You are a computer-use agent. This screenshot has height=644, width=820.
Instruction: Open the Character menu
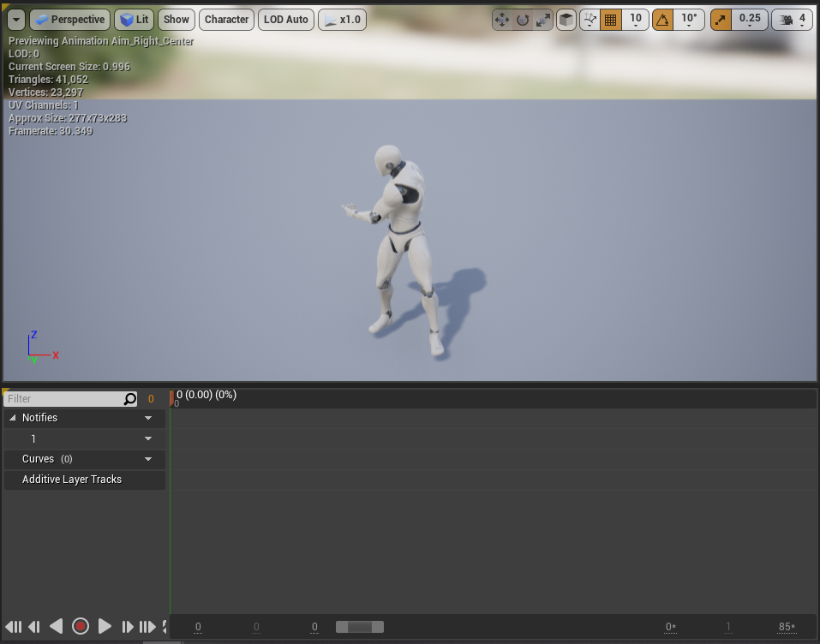(x=226, y=20)
